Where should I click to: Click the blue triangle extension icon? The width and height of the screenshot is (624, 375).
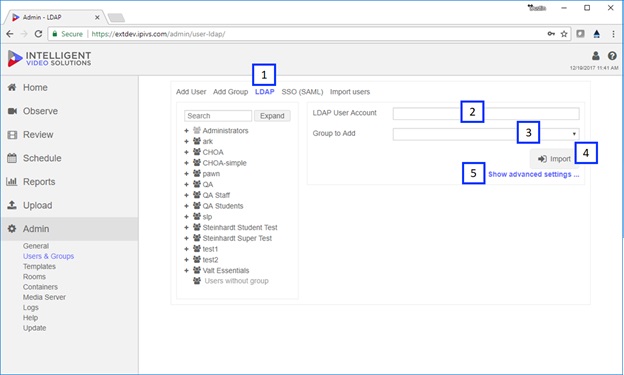pos(597,34)
